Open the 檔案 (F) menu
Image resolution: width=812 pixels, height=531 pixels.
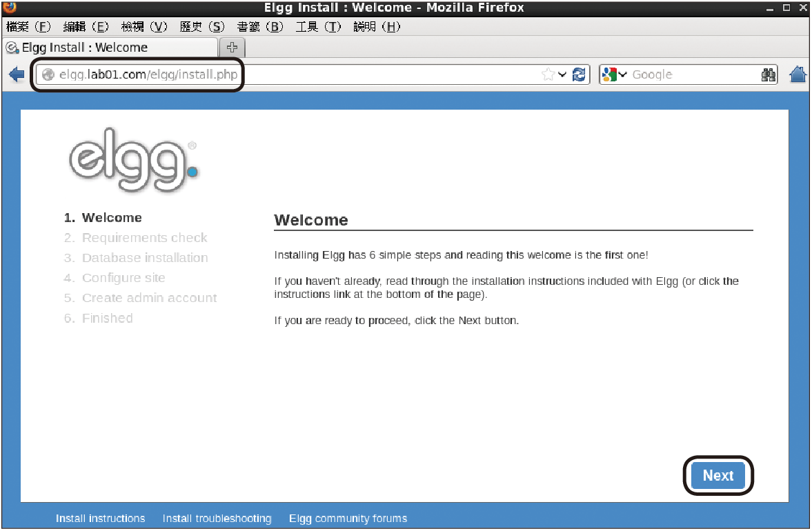coord(28,27)
